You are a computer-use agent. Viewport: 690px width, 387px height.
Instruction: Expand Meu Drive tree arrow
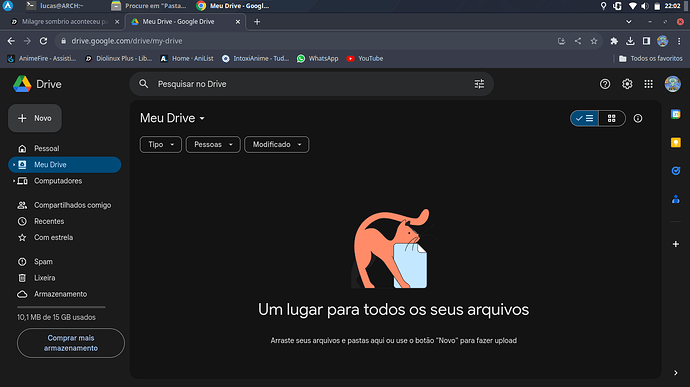coord(14,165)
